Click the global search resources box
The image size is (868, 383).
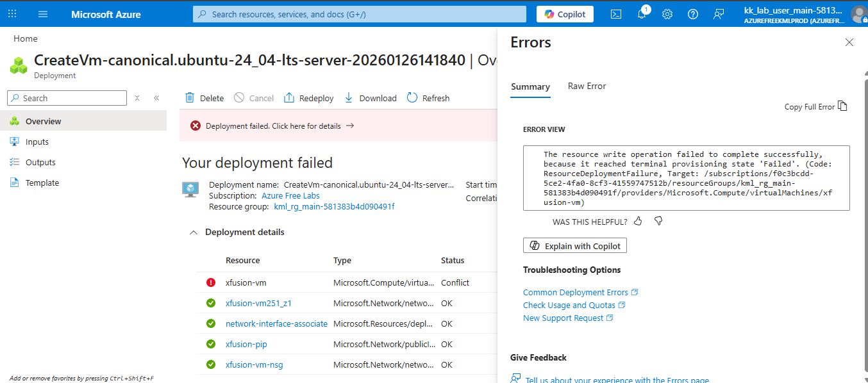359,14
